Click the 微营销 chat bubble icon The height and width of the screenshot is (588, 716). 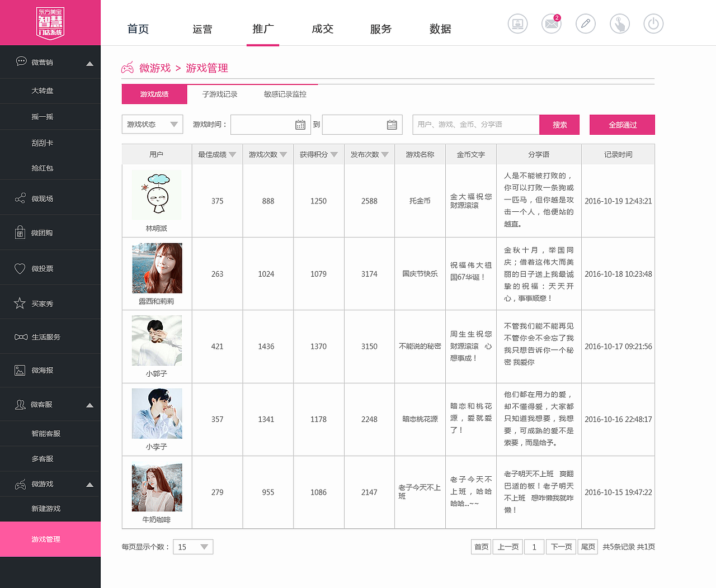21,61
